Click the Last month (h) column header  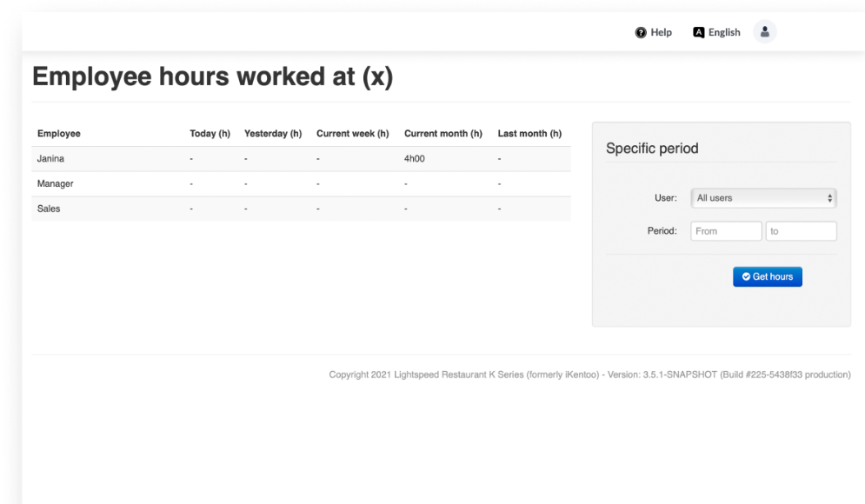529,134
